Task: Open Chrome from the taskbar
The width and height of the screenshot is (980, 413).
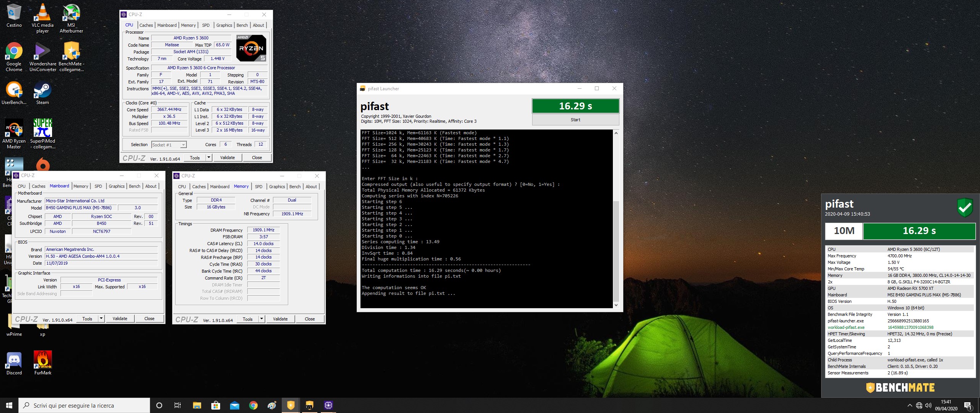Action: (253, 405)
